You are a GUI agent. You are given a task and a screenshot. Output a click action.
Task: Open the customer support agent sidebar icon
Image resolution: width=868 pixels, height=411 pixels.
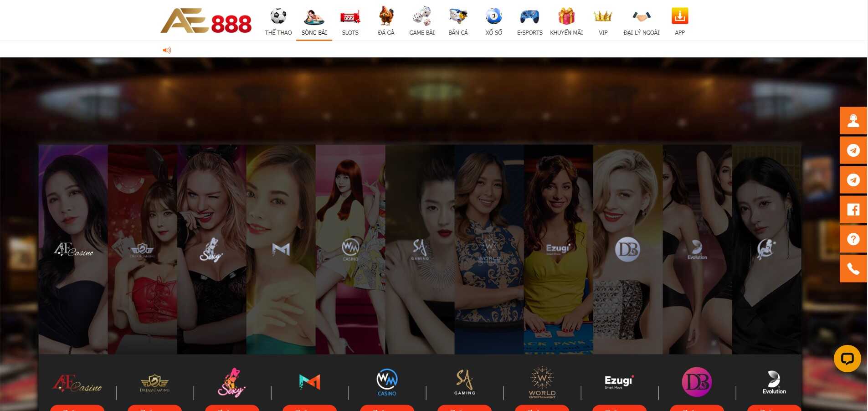click(853, 121)
